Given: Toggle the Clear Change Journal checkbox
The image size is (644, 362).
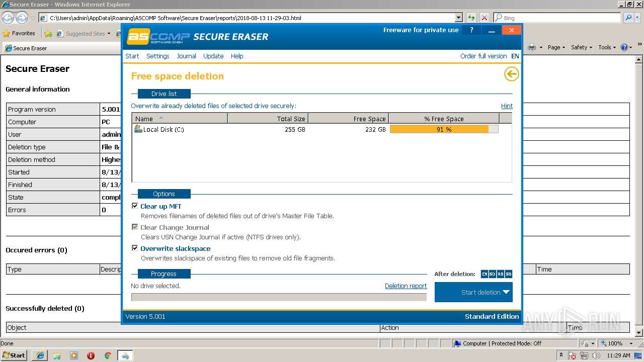Looking at the screenshot, I should click(x=135, y=227).
